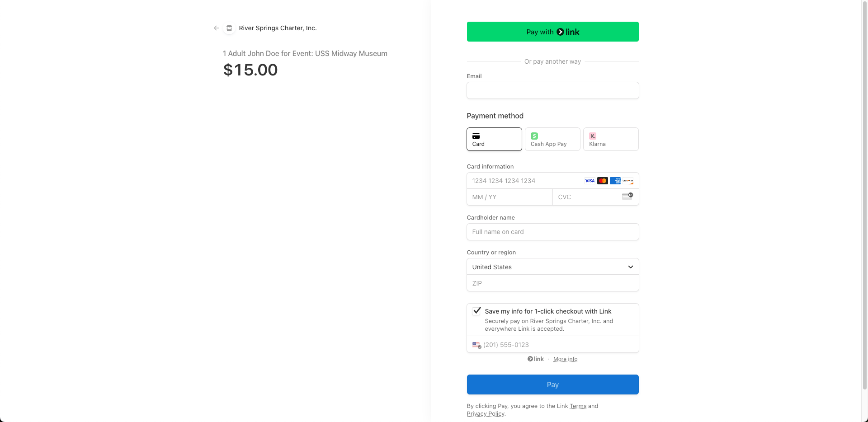
Task: Open the US flag phone country selector
Action: click(x=476, y=345)
